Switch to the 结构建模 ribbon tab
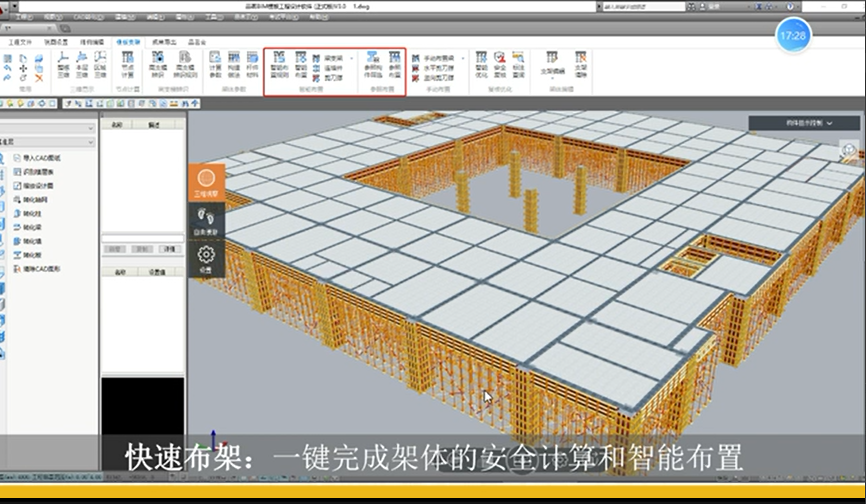The width and height of the screenshot is (866, 504). click(x=92, y=42)
